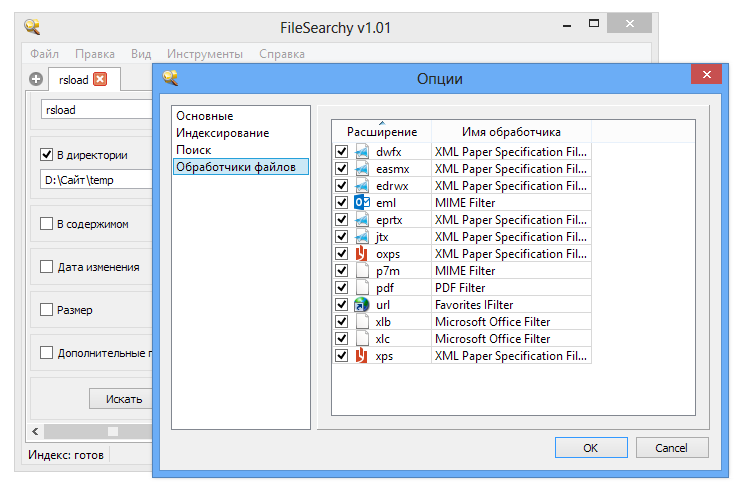Click the Outlook icon for eml
The height and width of the screenshot is (498, 742).
pos(362,203)
